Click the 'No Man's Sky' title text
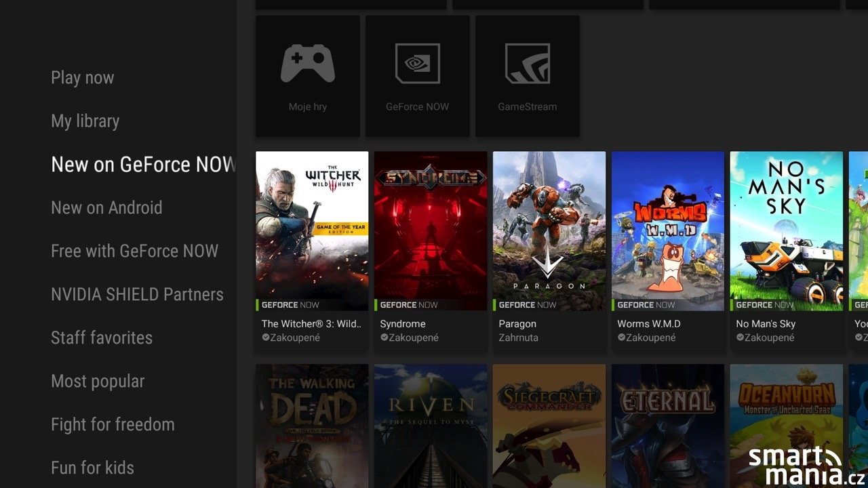 pos(766,324)
